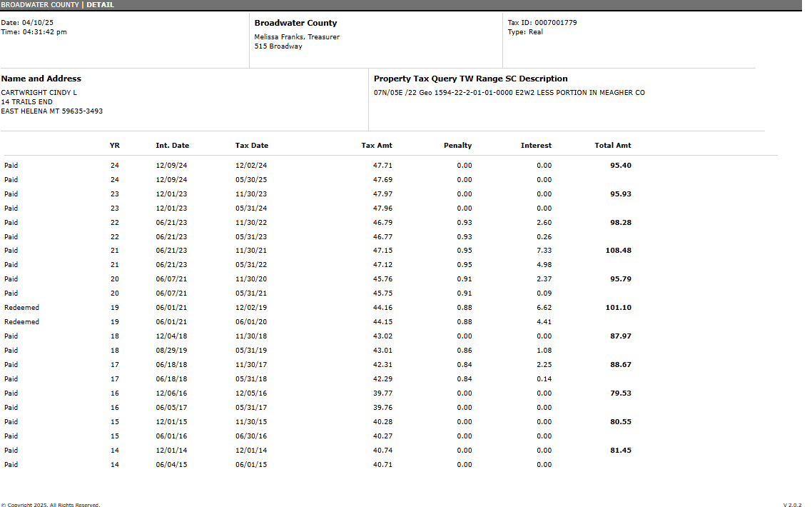Select owner name CARTWRIGHT CINDY L

coord(39,93)
